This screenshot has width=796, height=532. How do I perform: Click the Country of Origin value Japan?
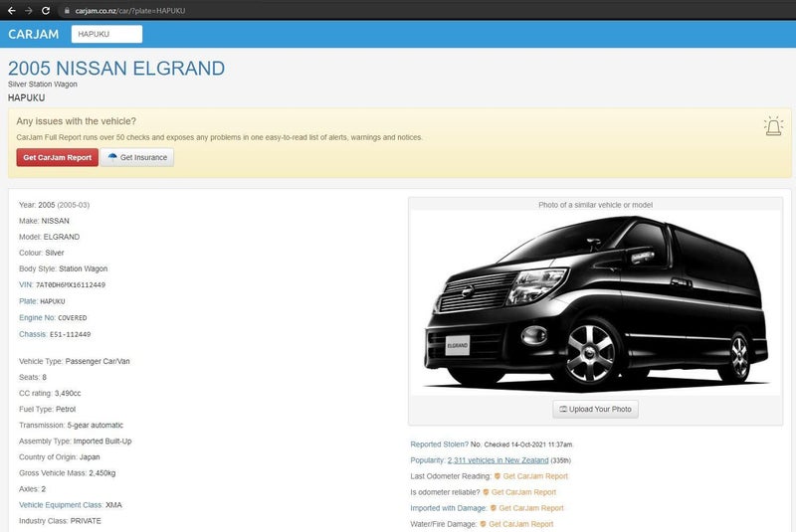[x=90, y=457]
